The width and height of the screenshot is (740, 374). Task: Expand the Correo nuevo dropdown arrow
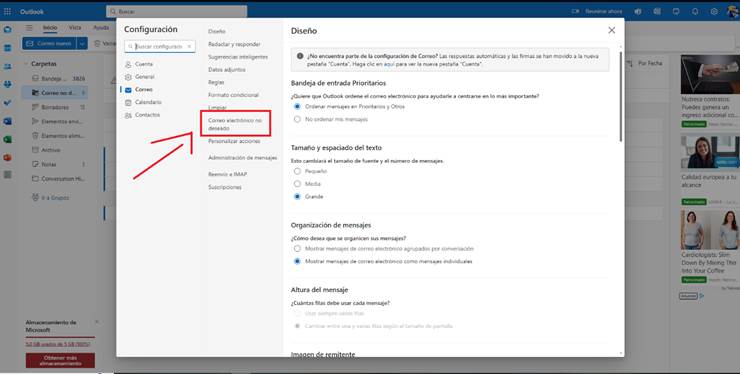(x=82, y=43)
